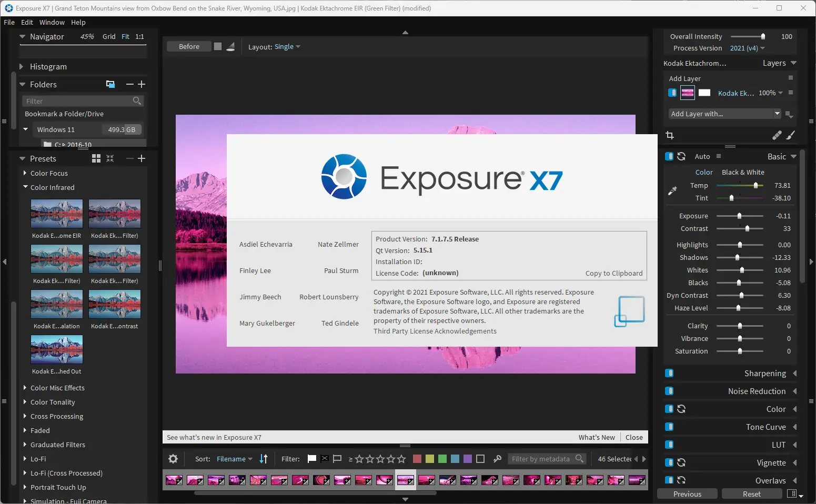Image resolution: width=816 pixels, height=504 pixels.
Task: Click the cone-shaped icon next to Before
Action: pyautogui.click(x=230, y=46)
